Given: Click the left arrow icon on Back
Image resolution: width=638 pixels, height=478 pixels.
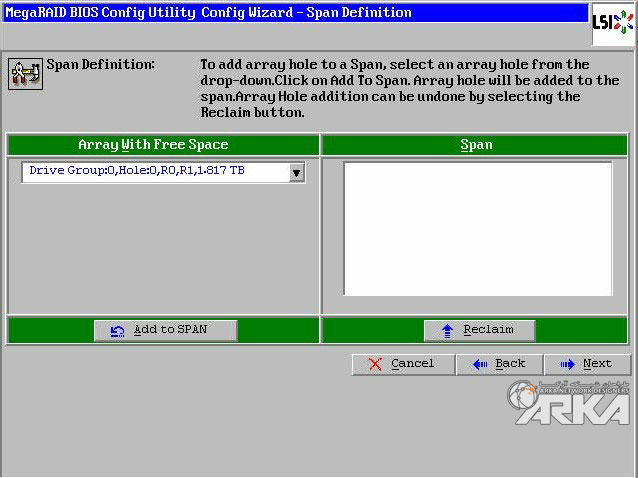Looking at the screenshot, I should point(479,364).
